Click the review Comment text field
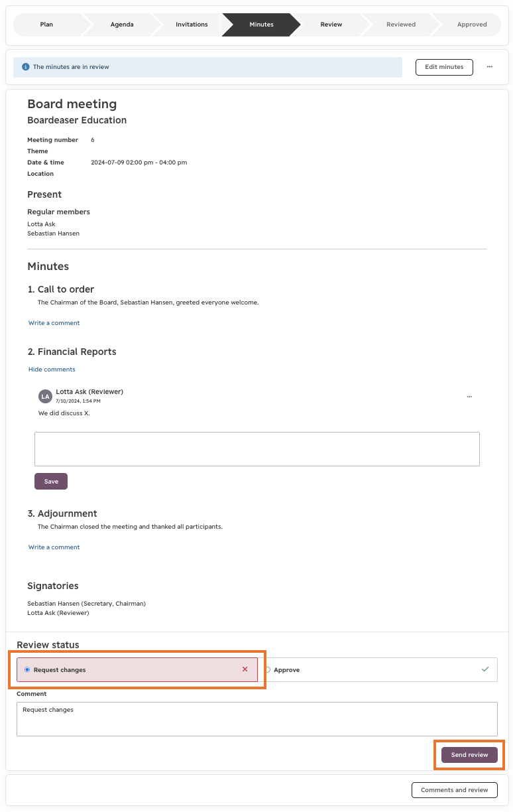This screenshot has height=812, width=513. (256, 719)
